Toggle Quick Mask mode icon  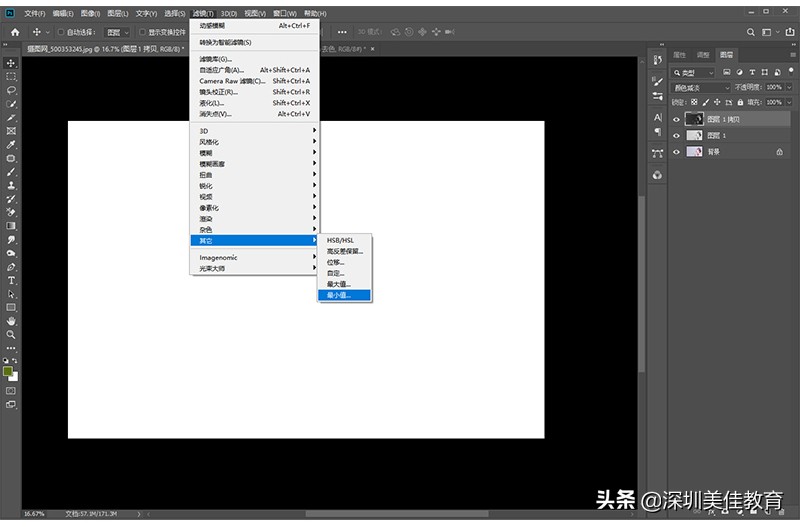tap(11, 391)
